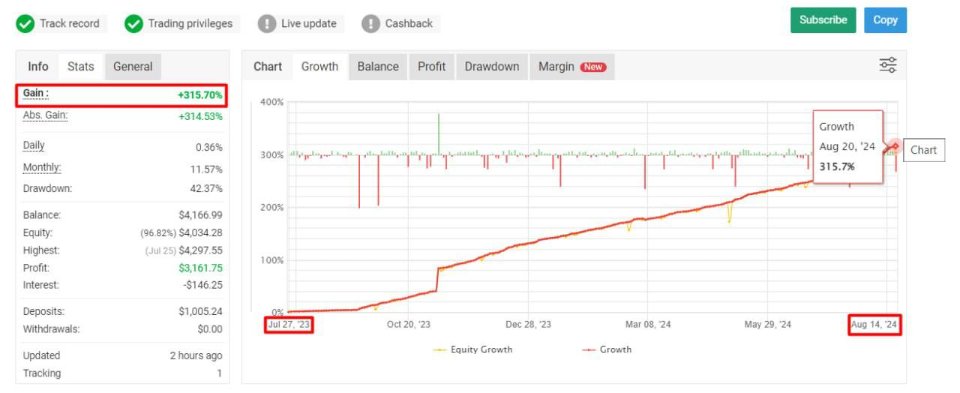Open the Margin chart tab
960x393 pixels.
click(x=572, y=67)
